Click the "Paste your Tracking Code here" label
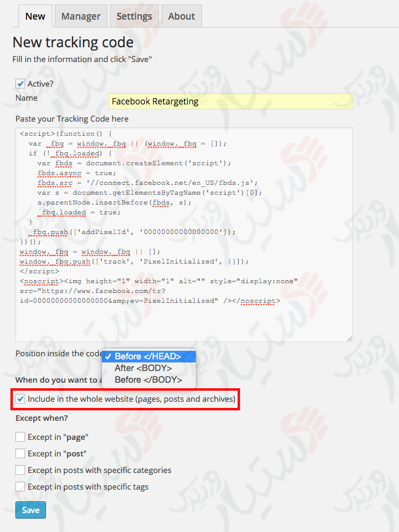The height and width of the screenshot is (532, 399). [x=72, y=119]
